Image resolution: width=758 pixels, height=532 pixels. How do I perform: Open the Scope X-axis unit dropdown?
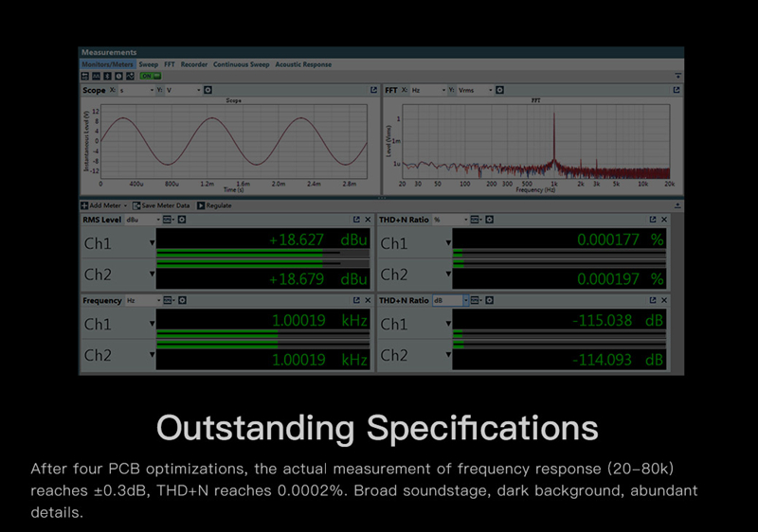coord(136,90)
